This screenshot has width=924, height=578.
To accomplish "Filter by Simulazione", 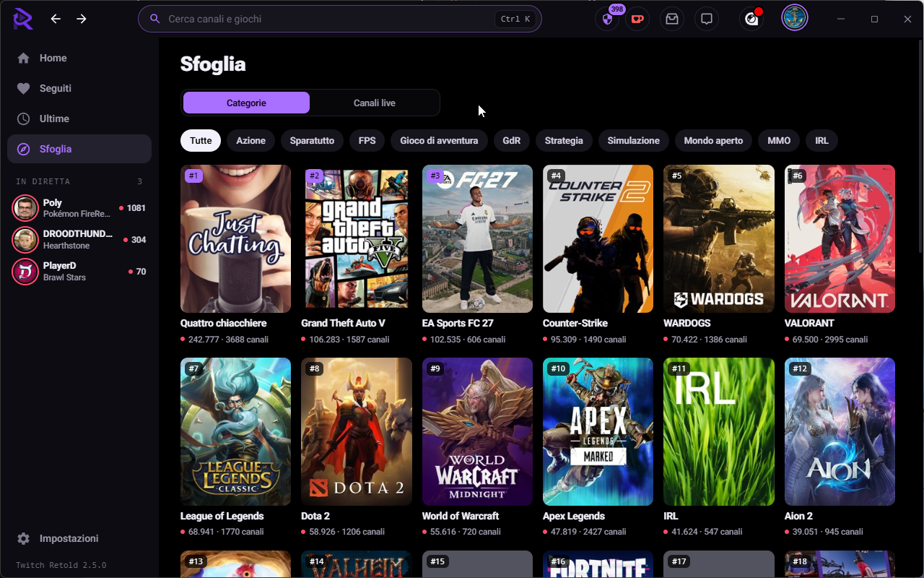I will point(634,140).
